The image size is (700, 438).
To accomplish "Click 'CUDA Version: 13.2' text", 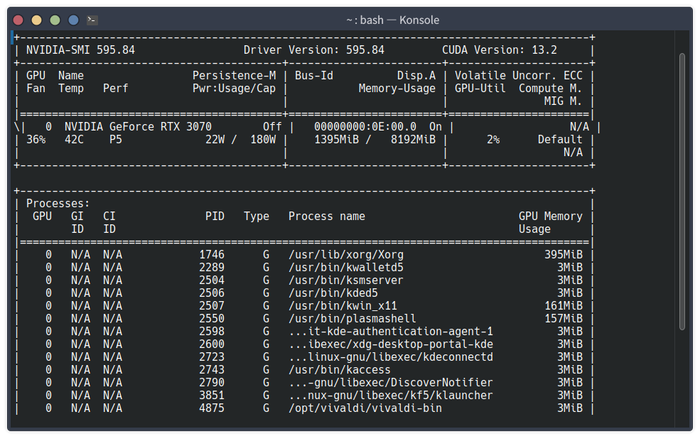I will tap(500, 50).
